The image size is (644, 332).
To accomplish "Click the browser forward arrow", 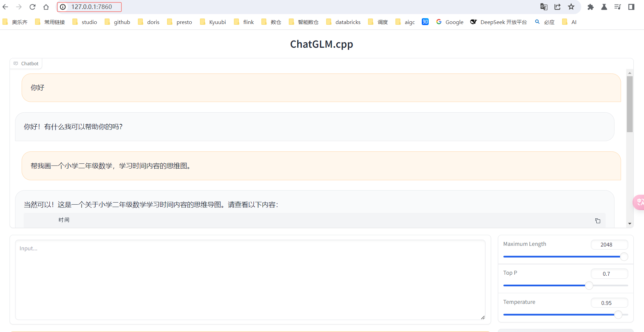I will (x=19, y=7).
